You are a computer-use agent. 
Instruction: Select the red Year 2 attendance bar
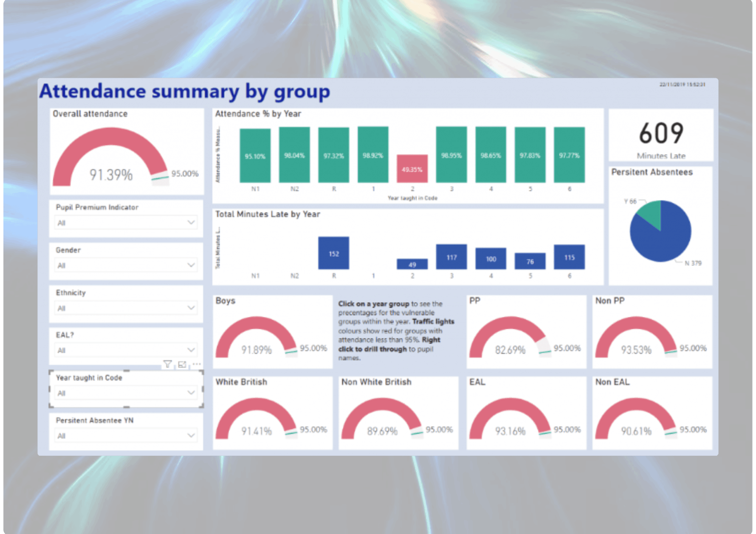[x=412, y=169]
